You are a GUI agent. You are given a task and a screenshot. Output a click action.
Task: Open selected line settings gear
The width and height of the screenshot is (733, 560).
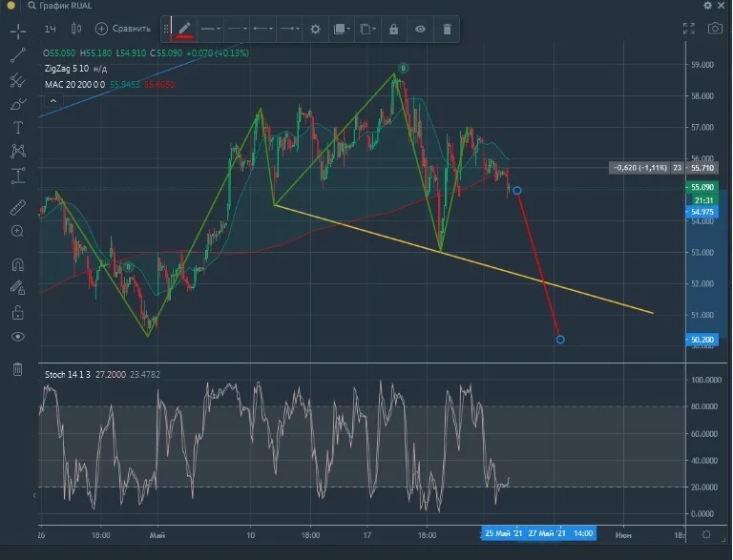[x=316, y=29]
